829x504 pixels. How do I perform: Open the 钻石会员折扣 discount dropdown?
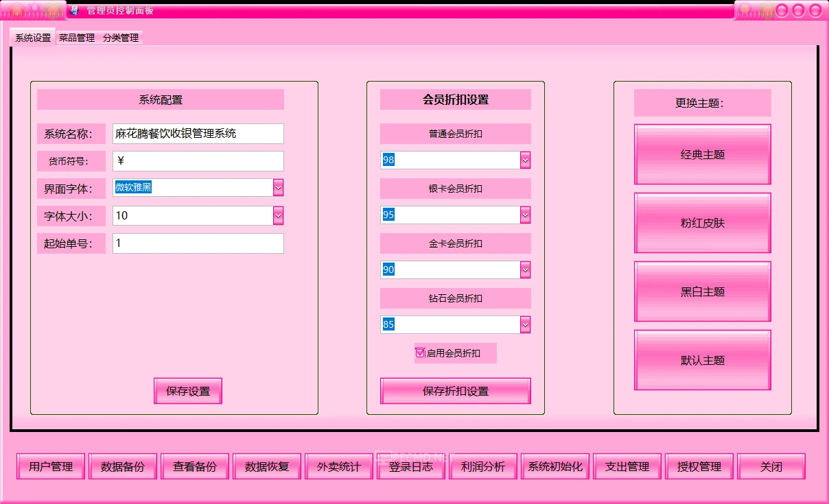(524, 324)
